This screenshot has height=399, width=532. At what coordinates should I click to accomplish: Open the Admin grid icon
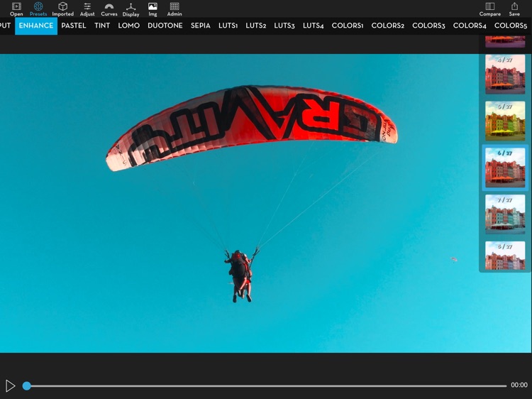pyautogui.click(x=174, y=9)
